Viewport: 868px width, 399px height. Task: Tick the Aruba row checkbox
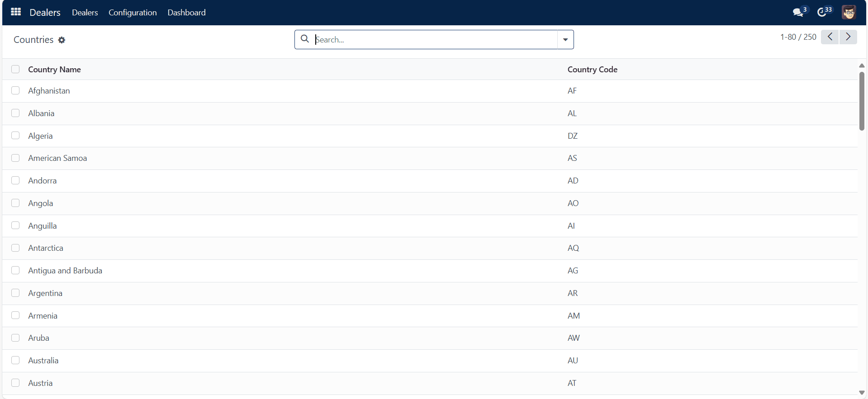pyautogui.click(x=15, y=338)
